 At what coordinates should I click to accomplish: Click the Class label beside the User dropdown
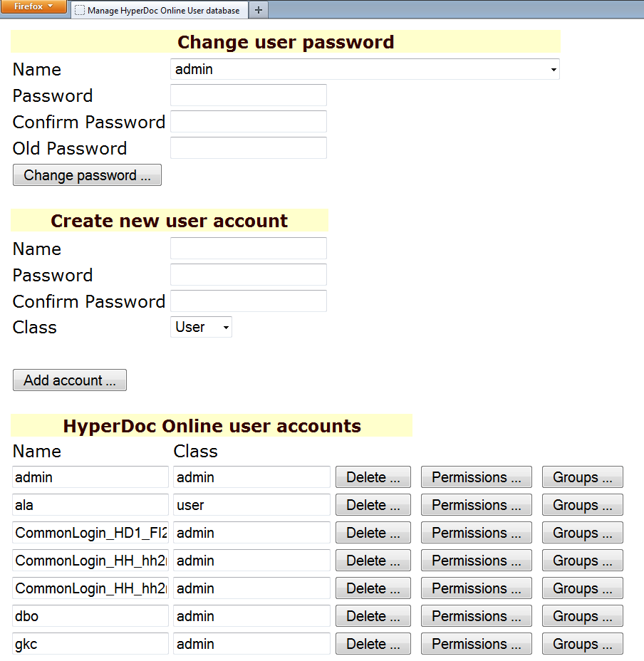(35, 327)
